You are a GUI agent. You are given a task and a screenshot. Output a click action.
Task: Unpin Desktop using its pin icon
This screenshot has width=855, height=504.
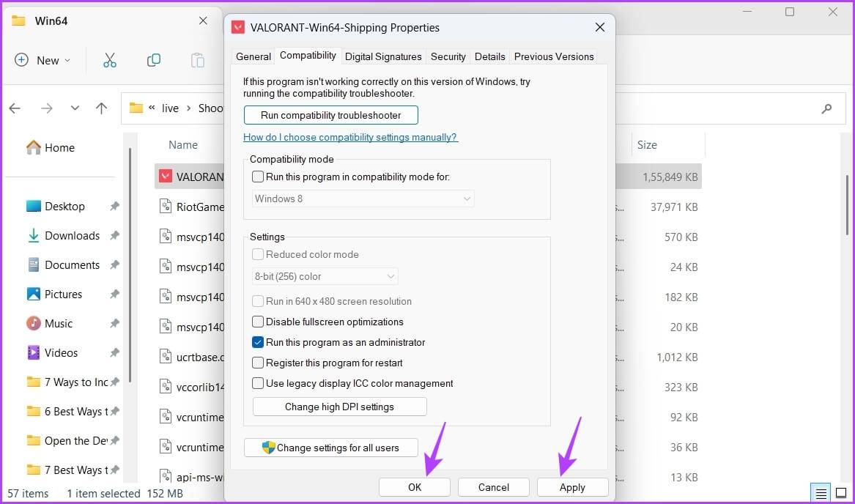coord(114,206)
